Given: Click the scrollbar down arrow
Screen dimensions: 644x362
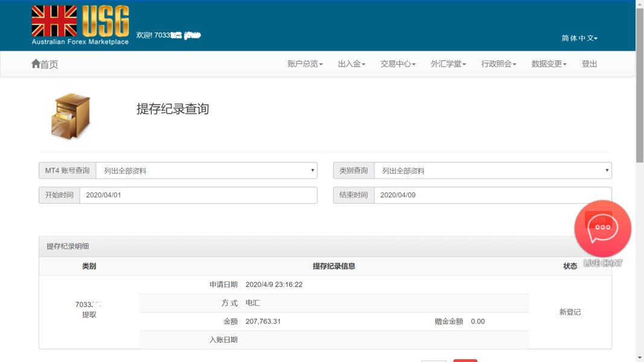Looking at the screenshot, I should [639, 357].
